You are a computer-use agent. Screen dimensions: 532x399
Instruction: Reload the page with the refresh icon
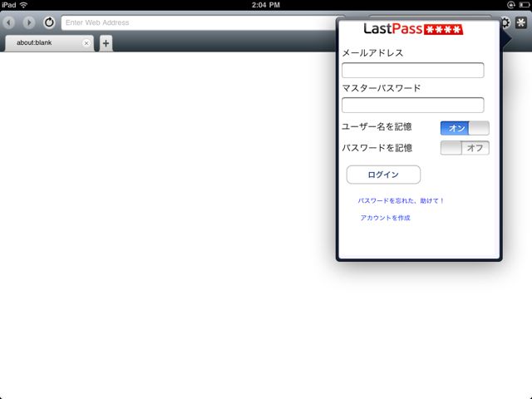49,22
